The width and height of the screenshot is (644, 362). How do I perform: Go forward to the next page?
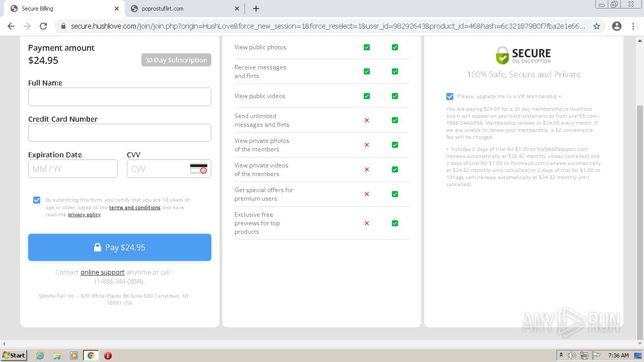pyautogui.click(x=27, y=26)
